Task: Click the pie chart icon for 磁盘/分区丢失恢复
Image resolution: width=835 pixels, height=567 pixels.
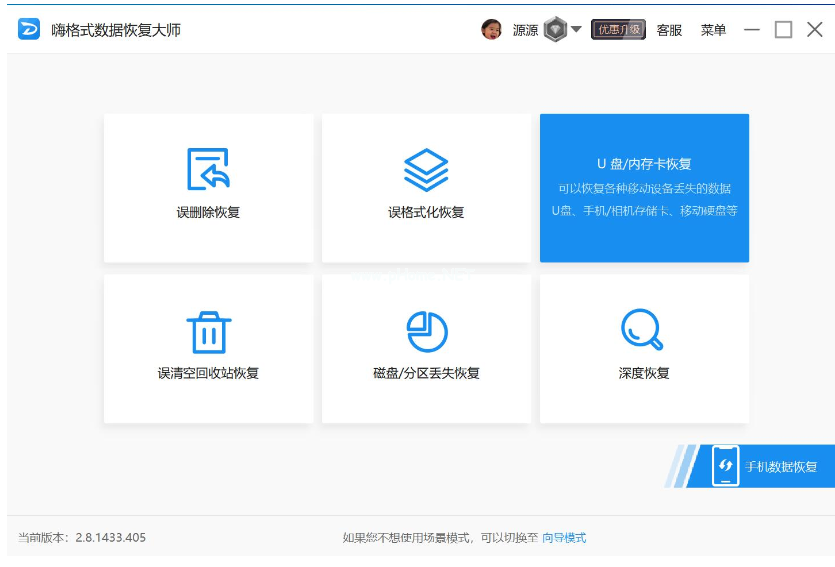Action: (x=426, y=331)
